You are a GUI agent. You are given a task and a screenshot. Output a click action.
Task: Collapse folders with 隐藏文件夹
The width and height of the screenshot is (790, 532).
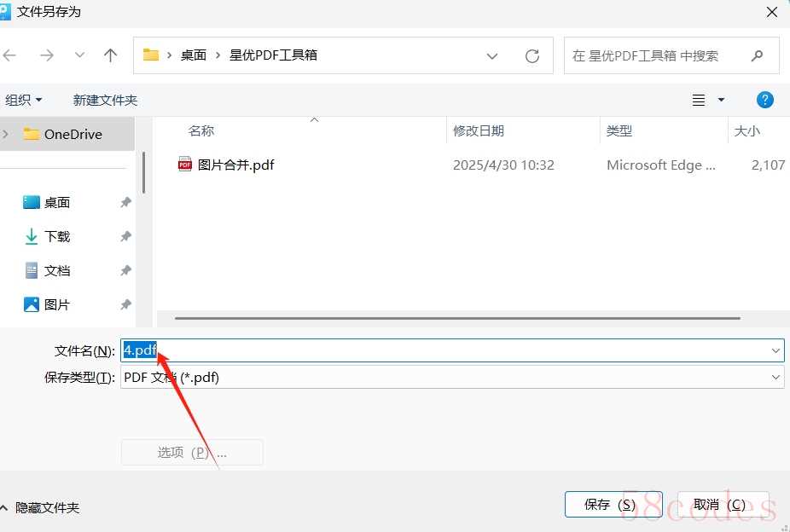point(40,508)
